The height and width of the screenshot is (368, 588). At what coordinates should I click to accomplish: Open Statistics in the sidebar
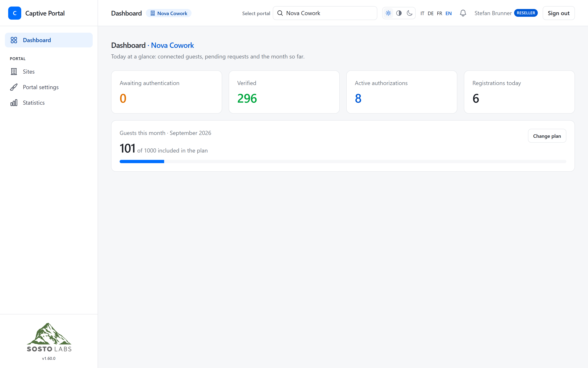49,103
